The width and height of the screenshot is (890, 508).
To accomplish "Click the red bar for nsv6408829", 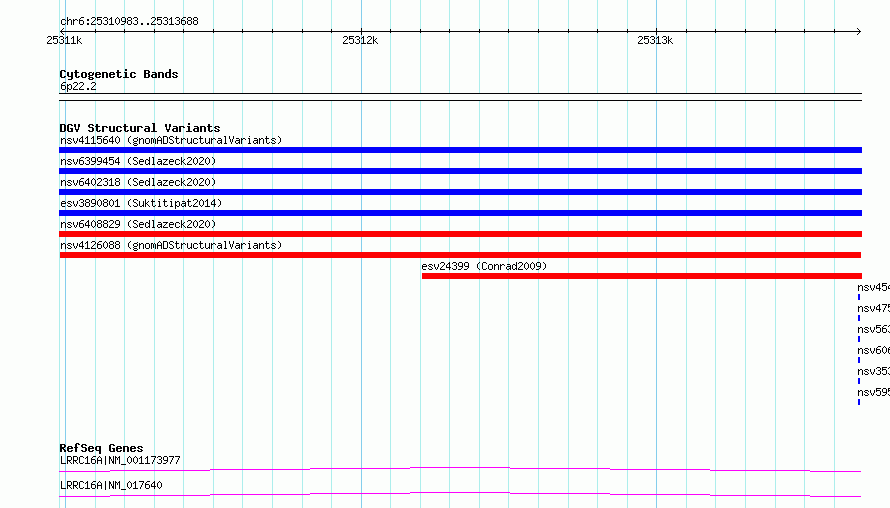I will click(460, 234).
